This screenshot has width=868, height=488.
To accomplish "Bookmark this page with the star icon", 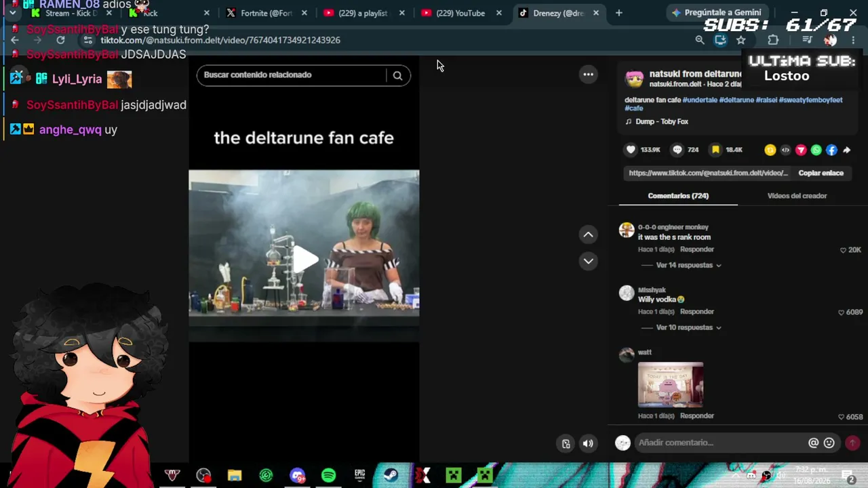I will [x=741, y=40].
